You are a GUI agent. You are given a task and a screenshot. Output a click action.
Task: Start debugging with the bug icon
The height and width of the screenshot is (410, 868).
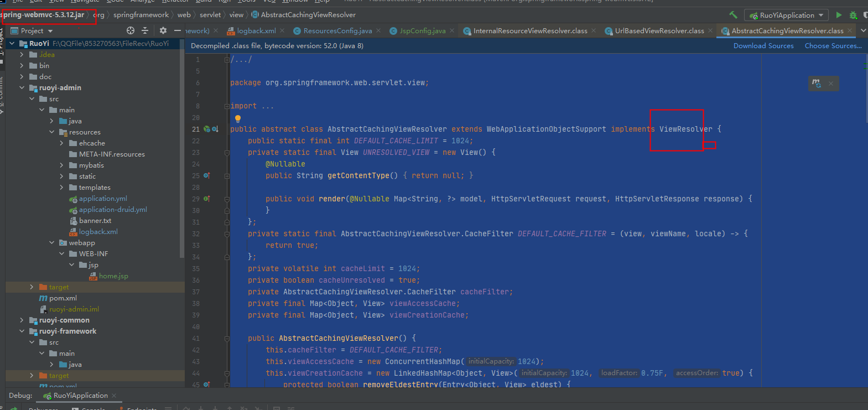point(853,15)
